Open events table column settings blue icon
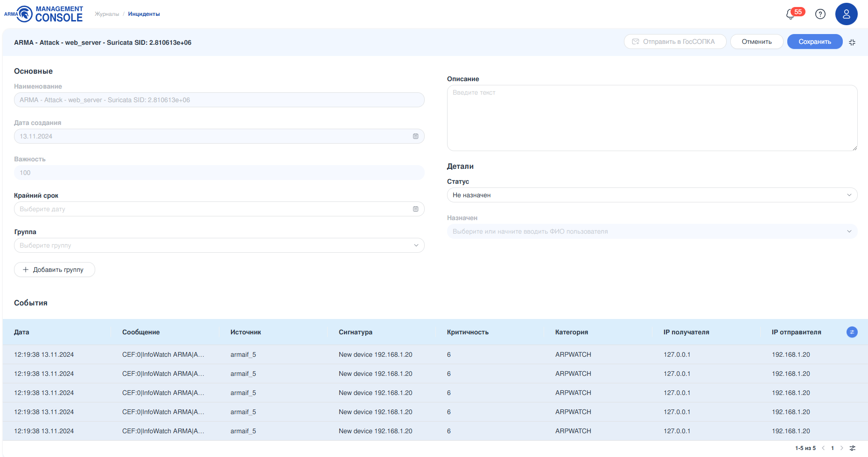Screen dimensions: 868x457 tap(852, 332)
